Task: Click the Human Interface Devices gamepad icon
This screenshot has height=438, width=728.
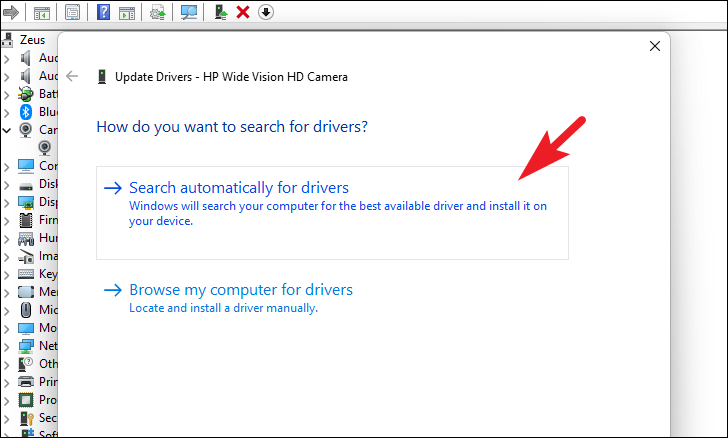Action: click(26, 238)
